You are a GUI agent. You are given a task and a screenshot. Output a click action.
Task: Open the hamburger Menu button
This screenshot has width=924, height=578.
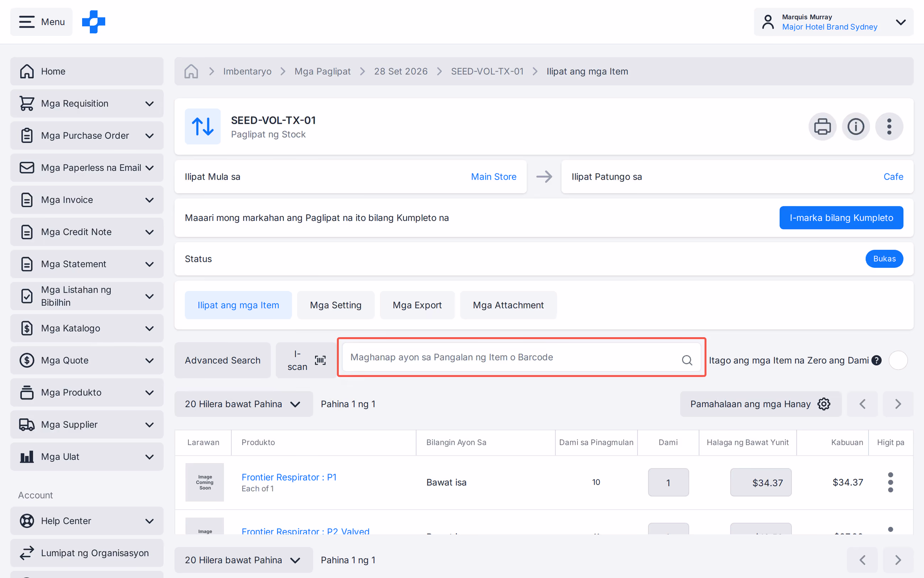pyautogui.click(x=41, y=22)
